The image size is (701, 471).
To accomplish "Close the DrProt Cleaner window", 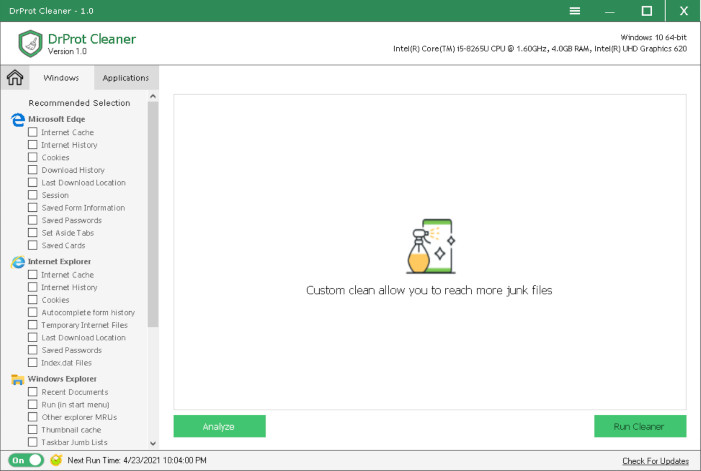I will [x=684, y=11].
